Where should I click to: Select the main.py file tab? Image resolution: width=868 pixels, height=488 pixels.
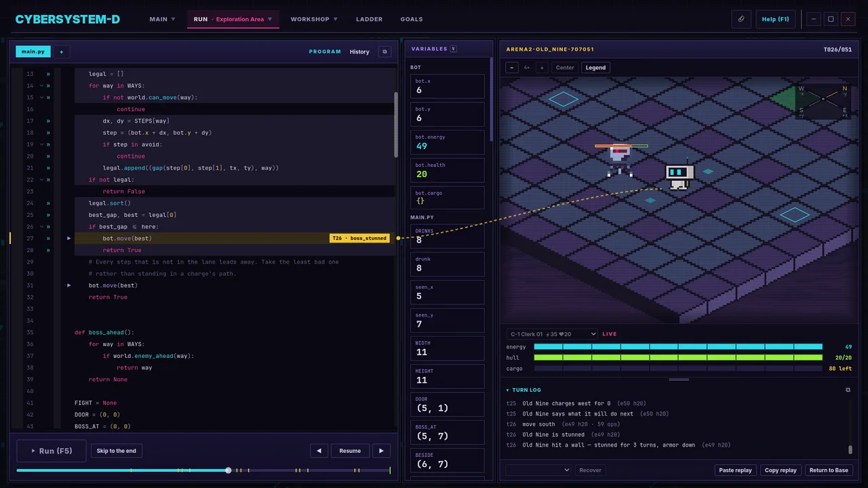click(33, 52)
